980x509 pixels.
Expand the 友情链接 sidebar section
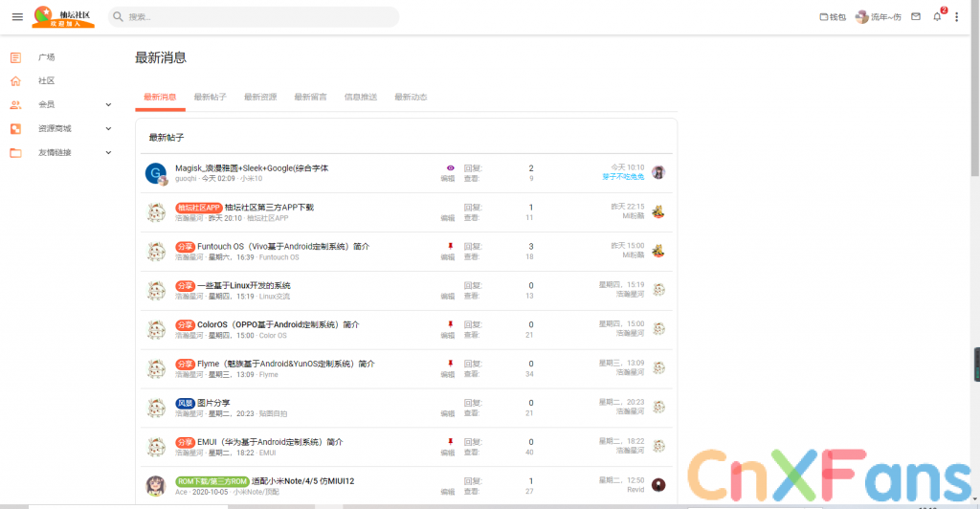click(108, 152)
